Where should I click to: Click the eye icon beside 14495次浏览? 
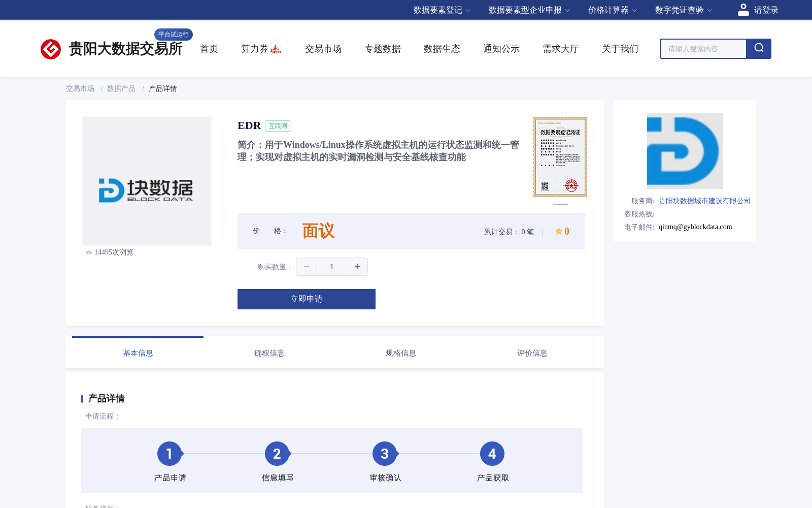89,252
